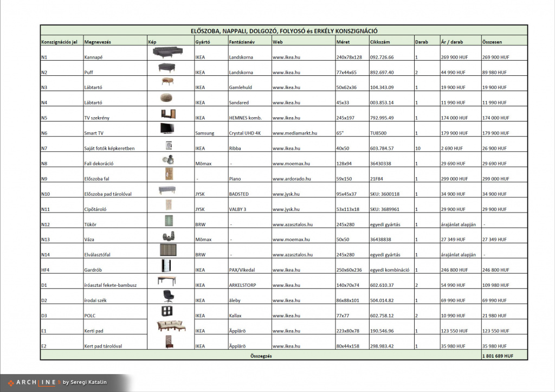Click the Összegzés summary label
The image size is (555, 392).
261,356
